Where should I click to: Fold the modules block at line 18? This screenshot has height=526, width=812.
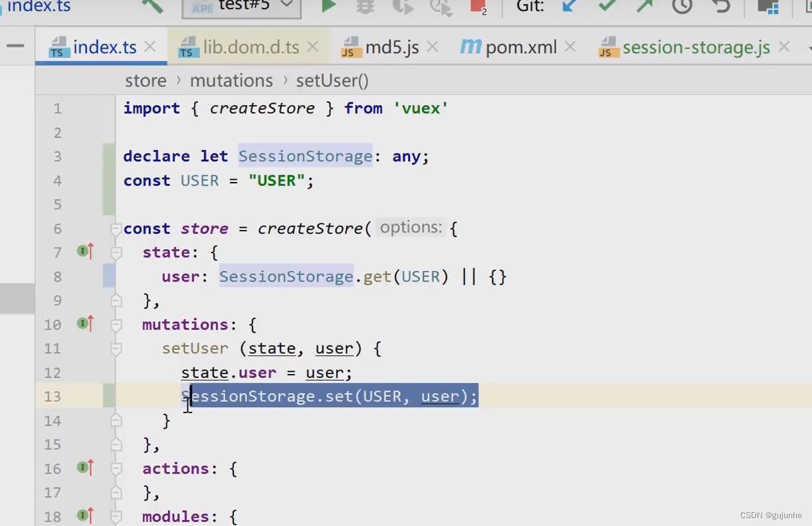point(116,517)
